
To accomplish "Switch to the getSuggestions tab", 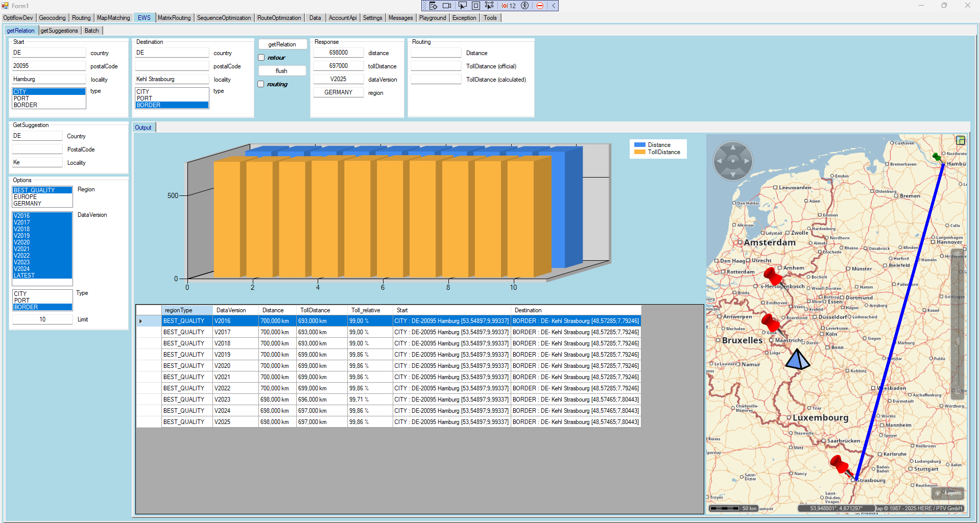I will [x=59, y=31].
